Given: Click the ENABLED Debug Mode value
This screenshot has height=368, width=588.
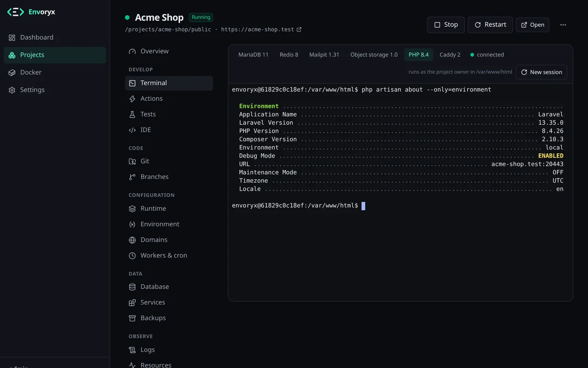Looking at the screenshot, I should click(551, 156).
